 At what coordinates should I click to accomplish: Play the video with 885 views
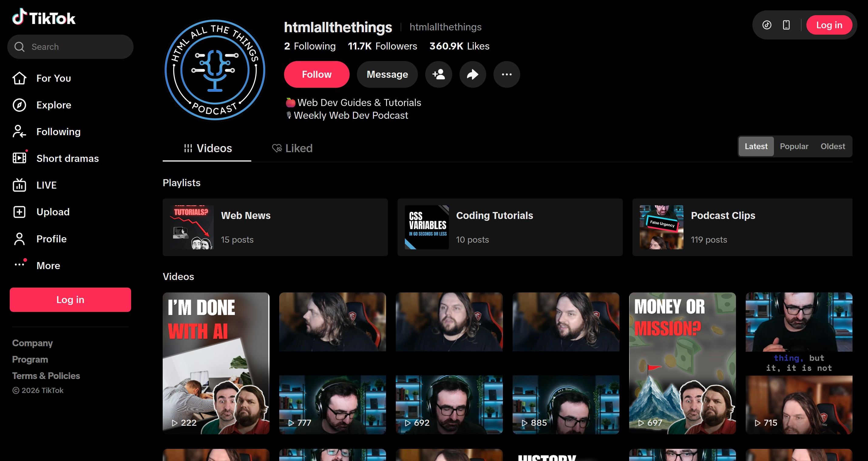[x=566, y=363]
